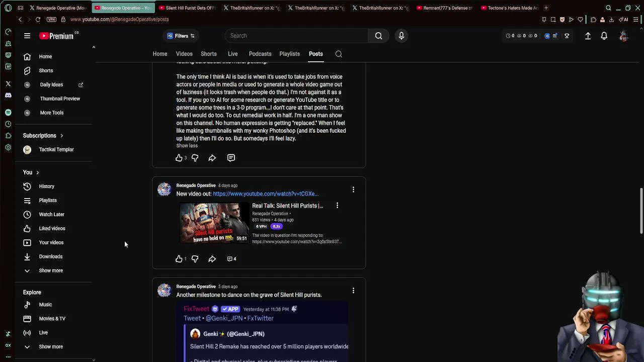The image size is (644, 362).
Task: Switch to the channel Shorts tab
Action: (208, 54)
